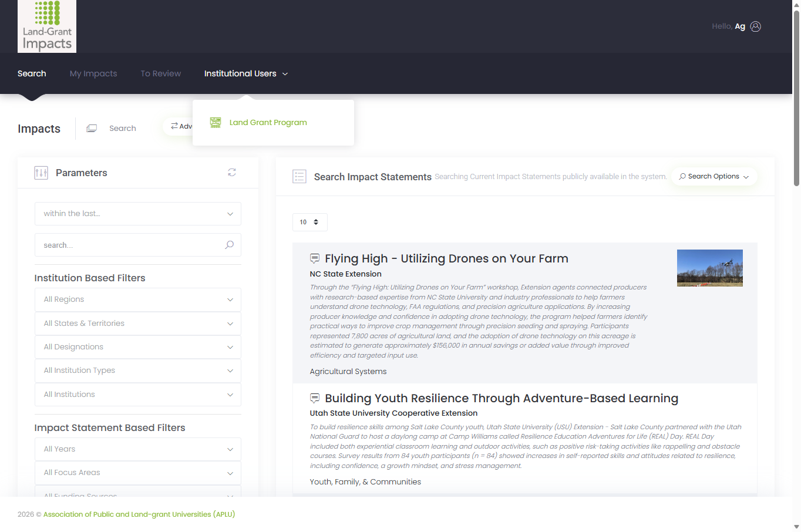Click the search magnifier icon in keyword field
801x532 pixels.
point(230,245)
